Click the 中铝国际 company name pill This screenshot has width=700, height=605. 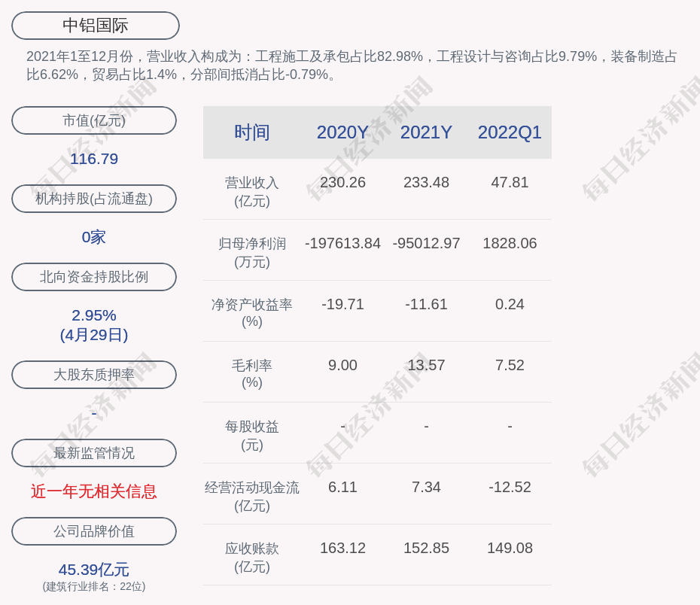96,26
